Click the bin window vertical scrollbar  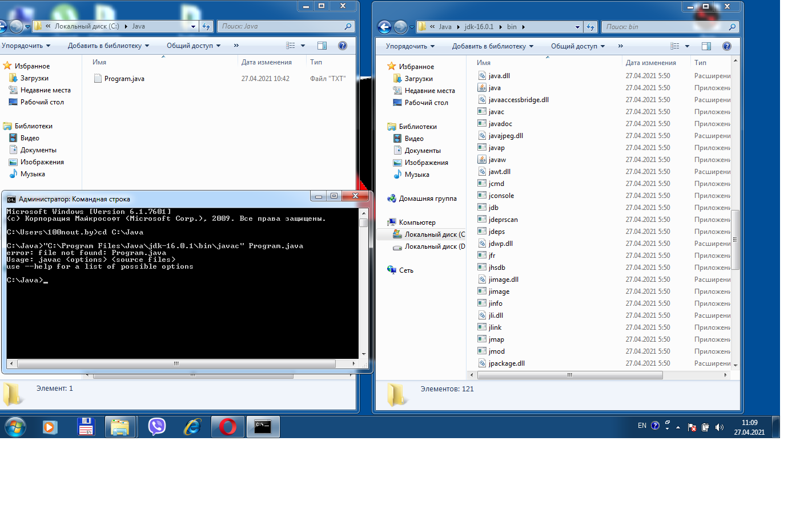point(735,240)
